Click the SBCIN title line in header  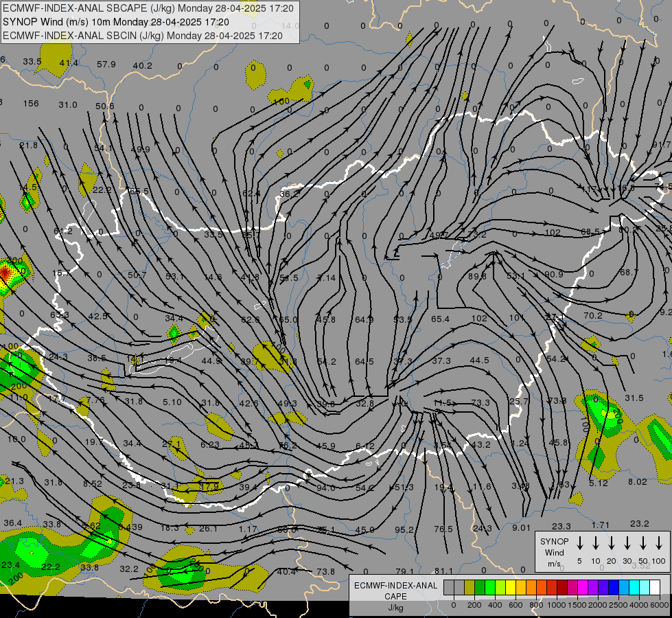tap(143, 36)
